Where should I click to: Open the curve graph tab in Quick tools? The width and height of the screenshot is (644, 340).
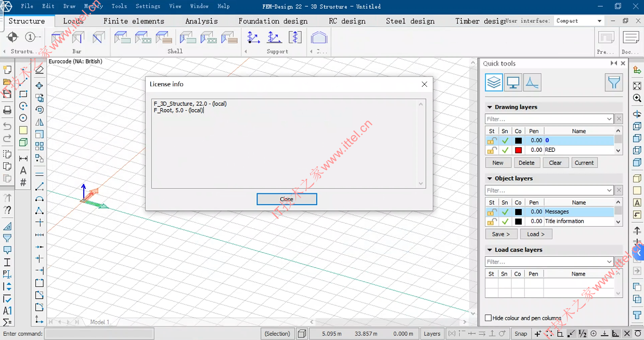pos(532,82)
